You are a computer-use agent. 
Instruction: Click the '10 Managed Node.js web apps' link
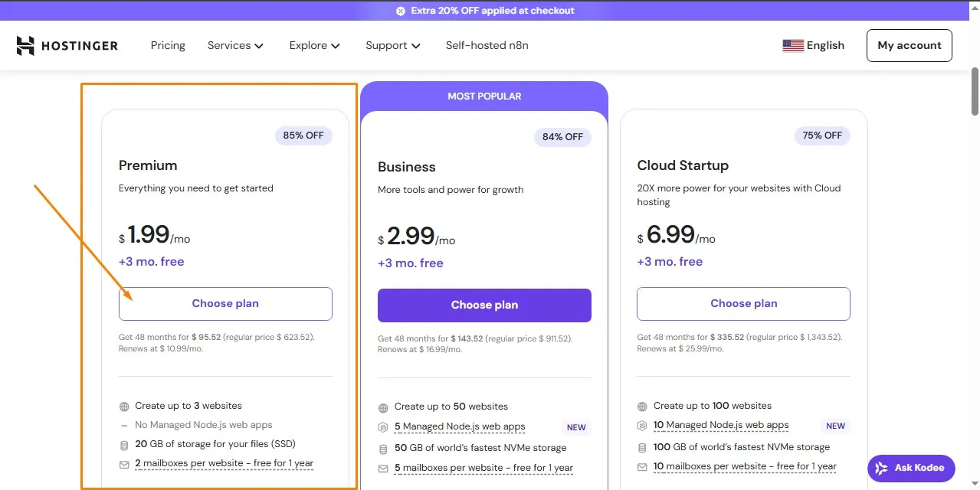click(721, 425)
